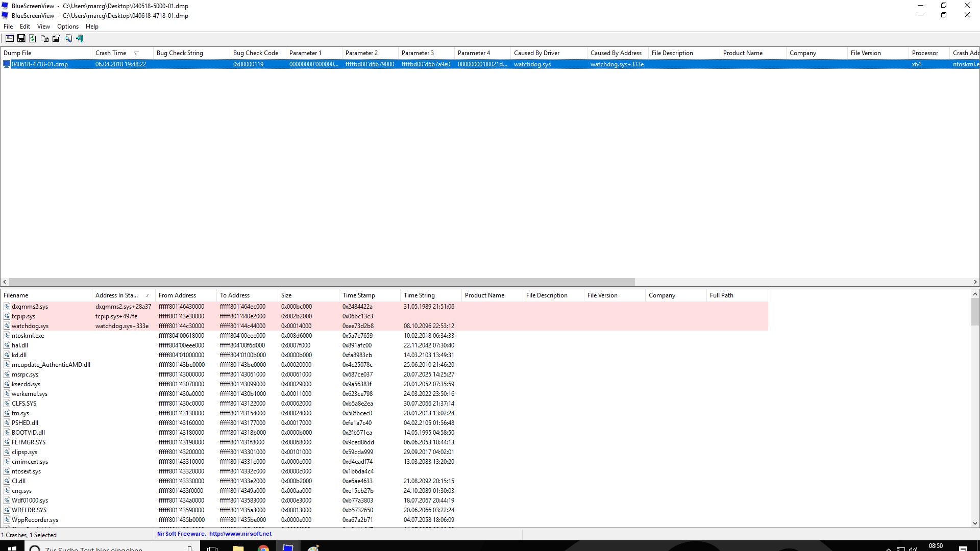Viewport: 980px width, 551px height.
Task: Click the Exit door toolbar icon
Action: [x=80, y=38]
